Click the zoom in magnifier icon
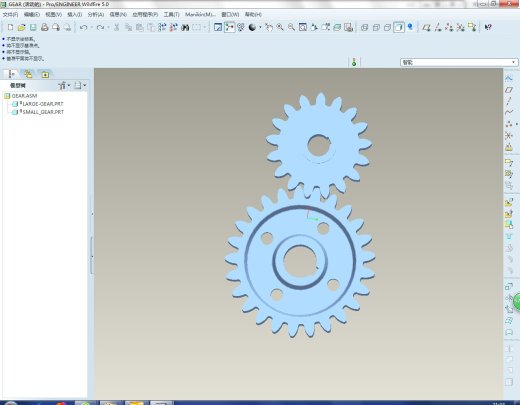 [x=280, y=27]
